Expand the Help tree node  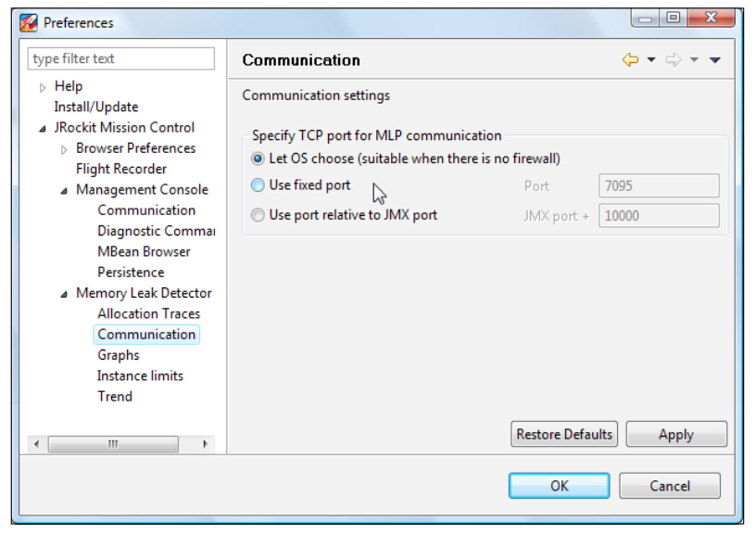point(43,87)
